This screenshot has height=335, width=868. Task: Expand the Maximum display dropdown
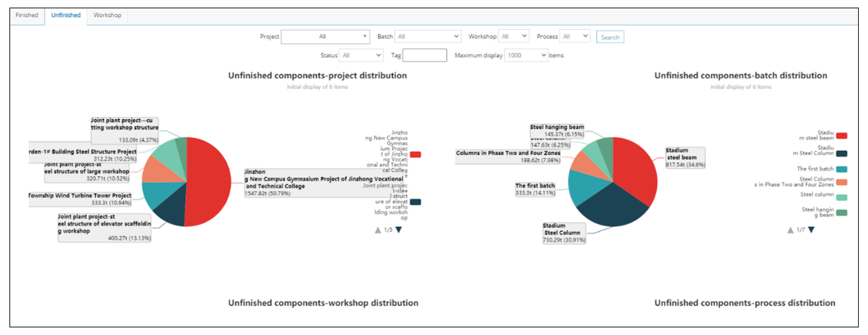[x=526, y=55]
